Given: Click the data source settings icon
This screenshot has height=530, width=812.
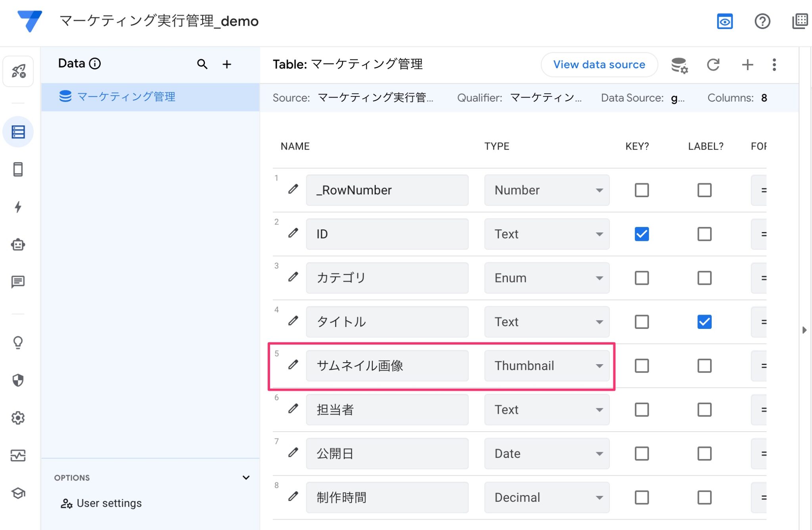Looking at the screenshot, I should click(679, 65).
